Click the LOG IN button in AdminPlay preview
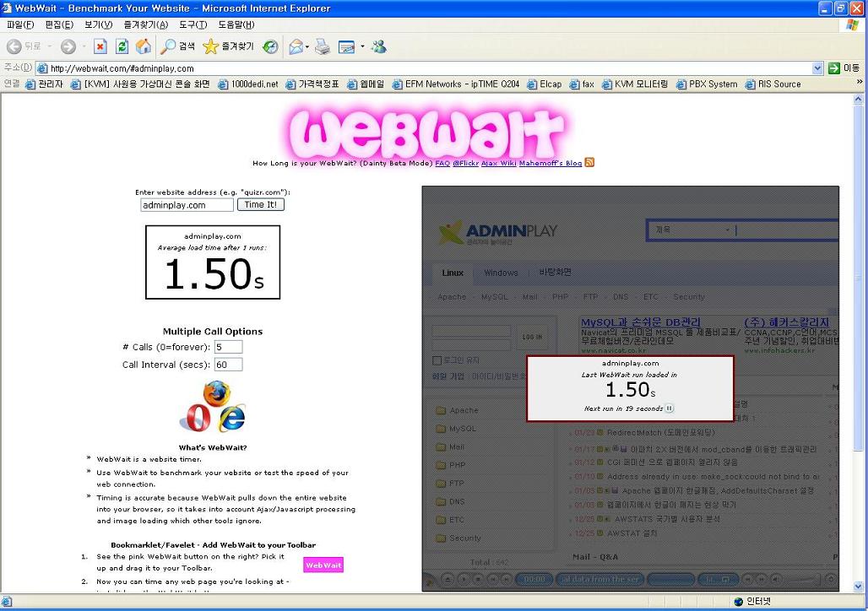Viewport: 868px width, 611px height. click(533, 337)
